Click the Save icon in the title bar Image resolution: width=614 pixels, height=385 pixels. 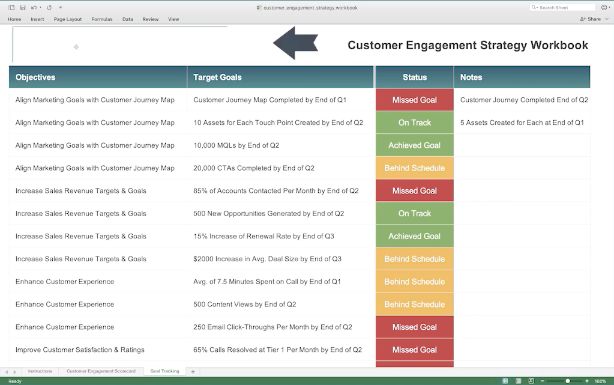(x=23, y=7)
